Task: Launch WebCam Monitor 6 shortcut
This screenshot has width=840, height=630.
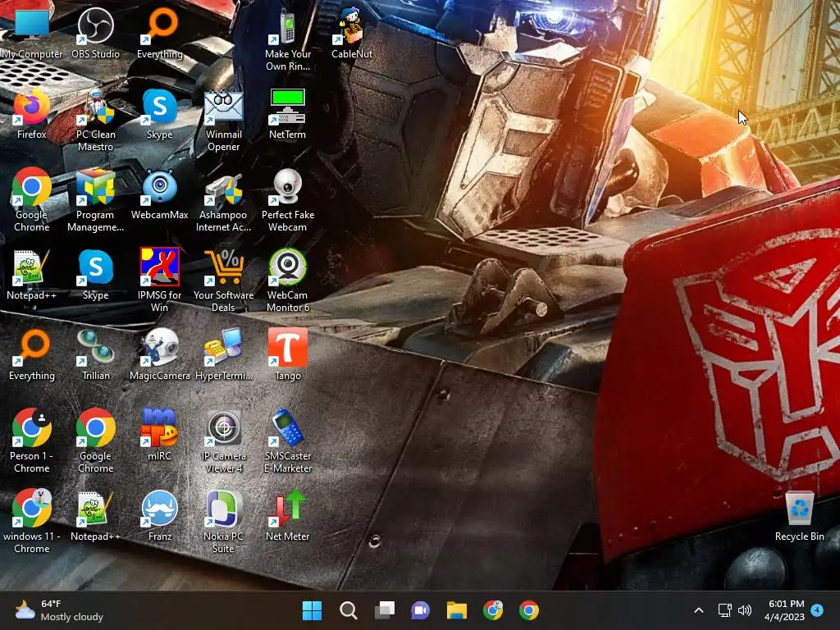Action: pyautogui.click(x=288, y=281)
